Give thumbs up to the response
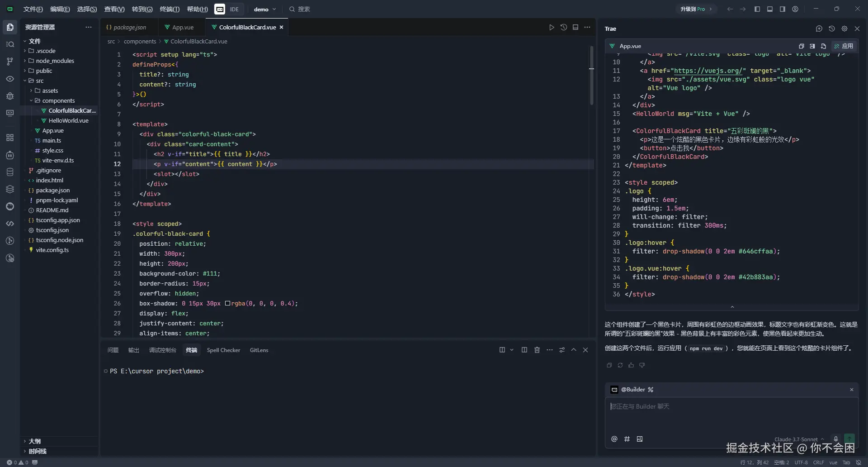Viewport: 868px width, 467px height. [631, 365]
